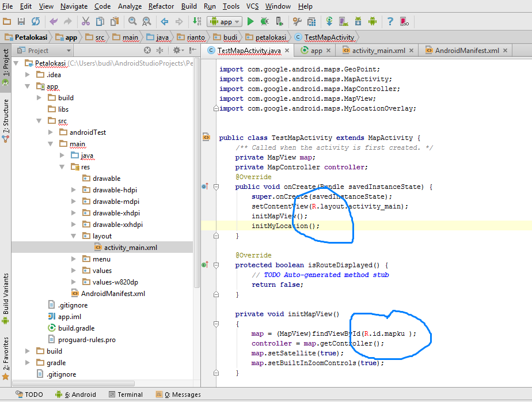Collapse the layout folder
Screen dimensions: 532x402
coord(74,236)
